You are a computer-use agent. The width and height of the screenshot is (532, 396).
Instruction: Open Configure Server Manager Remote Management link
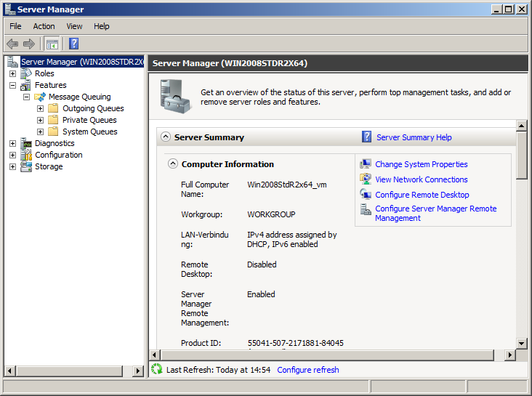435,213
